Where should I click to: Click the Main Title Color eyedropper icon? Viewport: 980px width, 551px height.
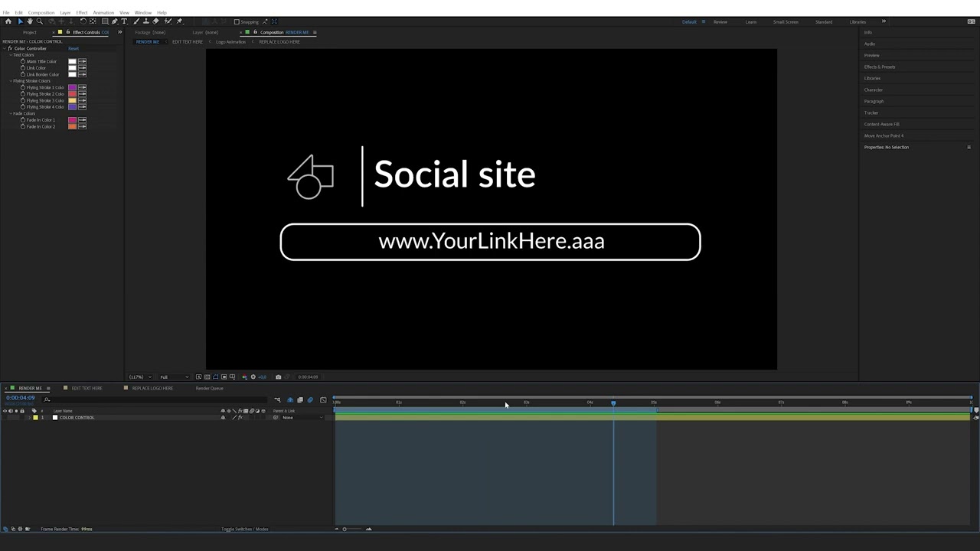click(x=82, y=61)
